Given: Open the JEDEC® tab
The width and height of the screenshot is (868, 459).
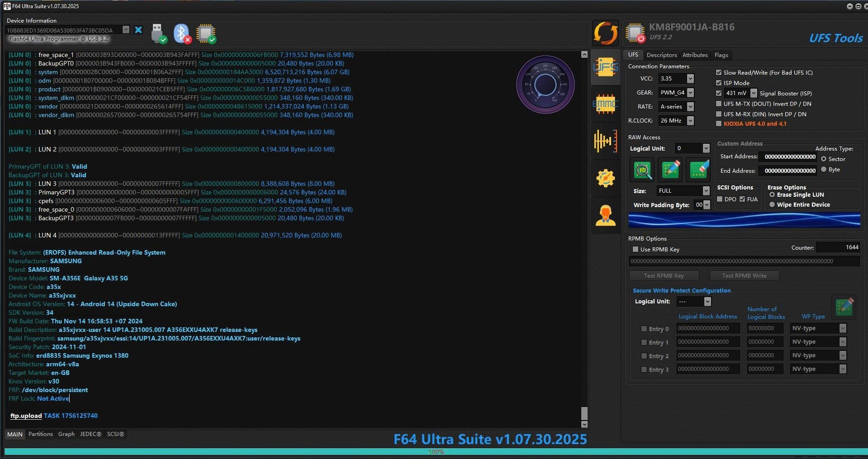Looking at the screenshot, I should 90,434.
